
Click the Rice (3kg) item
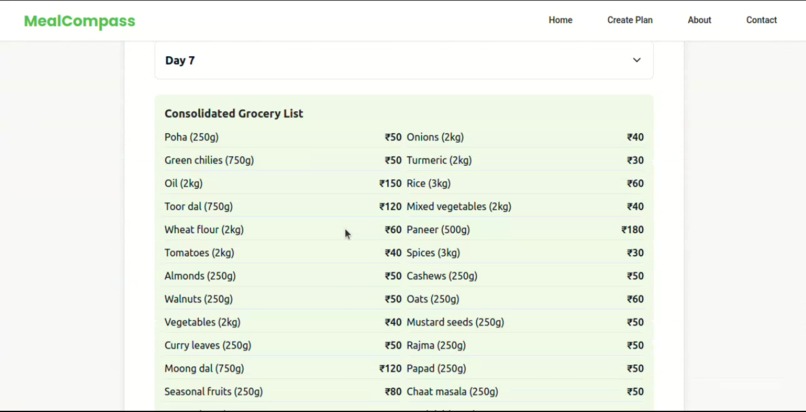[x=428, y=183]
